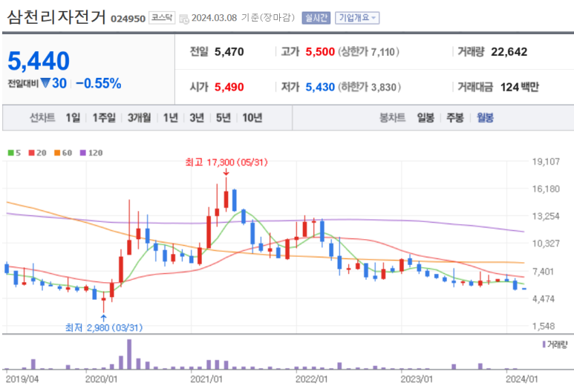Click the 시가 value 5,490
The image size is (574, 392).
point(229,87)
